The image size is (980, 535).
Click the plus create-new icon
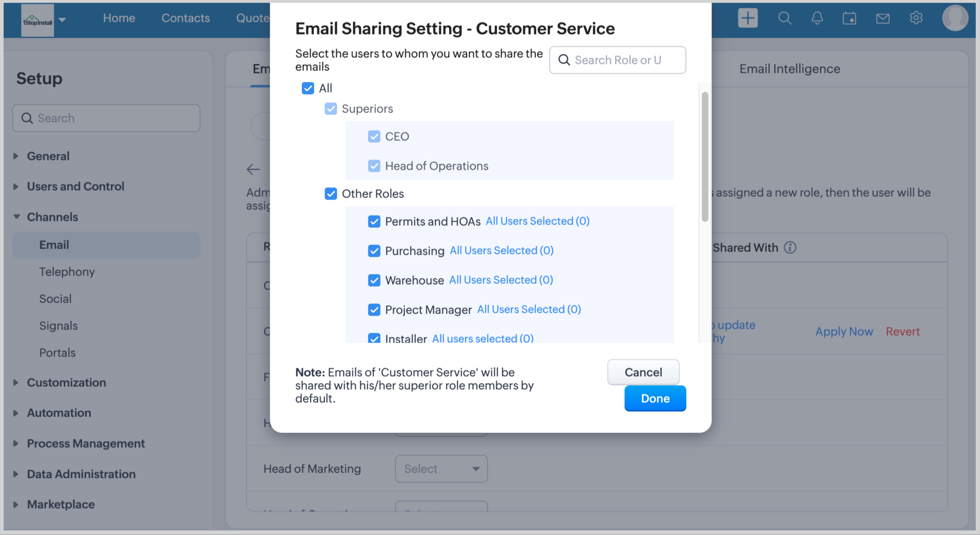pyautogui.click(x=748, y=18)
